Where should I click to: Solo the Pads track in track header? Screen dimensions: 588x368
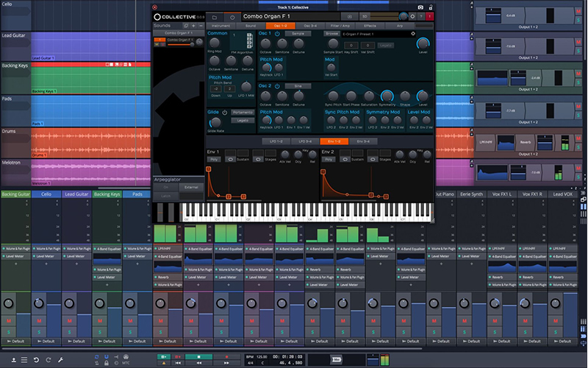pos(578,115)
